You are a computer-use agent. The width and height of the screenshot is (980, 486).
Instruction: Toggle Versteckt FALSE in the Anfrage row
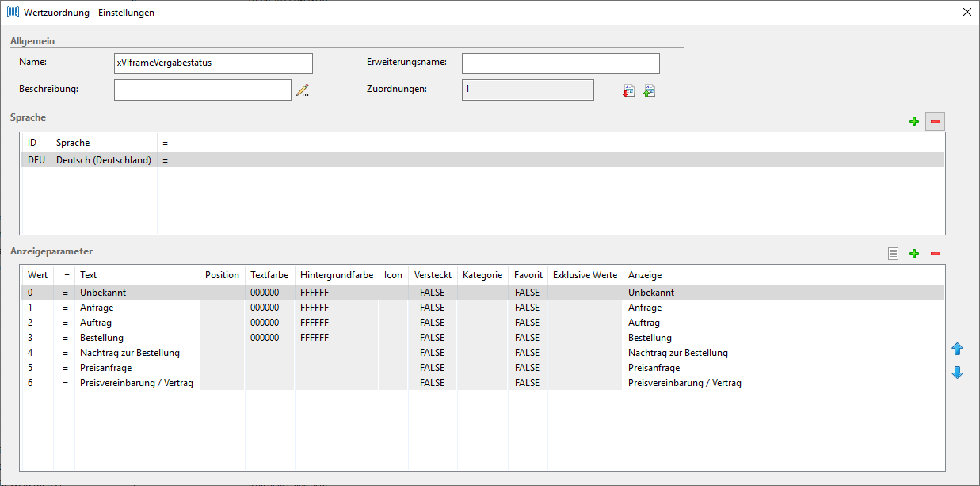click(x=432, y=308)
